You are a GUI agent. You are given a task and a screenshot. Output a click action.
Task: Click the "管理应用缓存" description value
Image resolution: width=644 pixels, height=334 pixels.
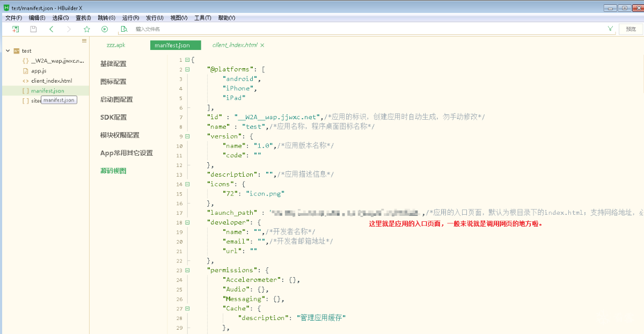(x=321, y=318)
